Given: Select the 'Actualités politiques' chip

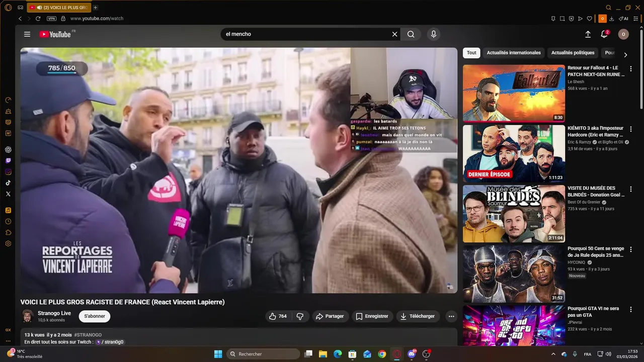Looking at the screenshot, I should coord(573,53).
